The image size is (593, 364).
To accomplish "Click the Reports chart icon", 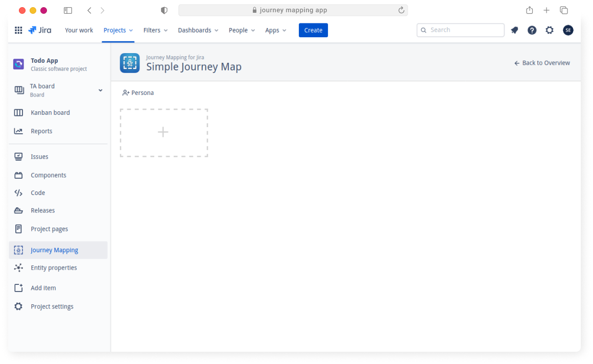I will tap(18, 131).
